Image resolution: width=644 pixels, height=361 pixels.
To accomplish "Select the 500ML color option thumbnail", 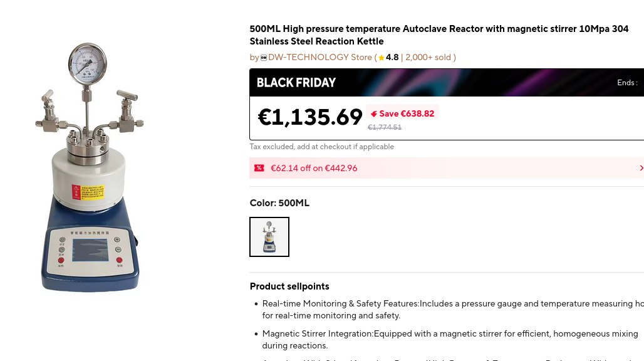I will pos(269,237).
